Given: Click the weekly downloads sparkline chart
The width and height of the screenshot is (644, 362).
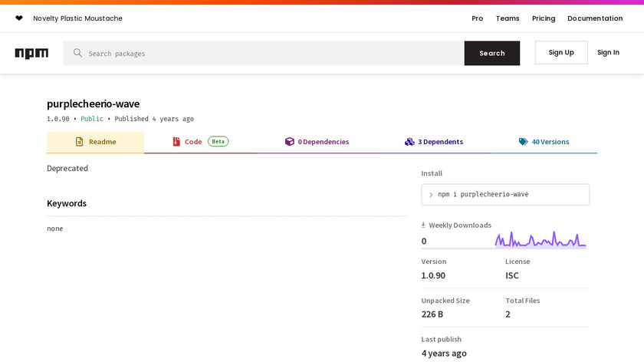Looking at the screenshot, I should click(x=540, y=240).
